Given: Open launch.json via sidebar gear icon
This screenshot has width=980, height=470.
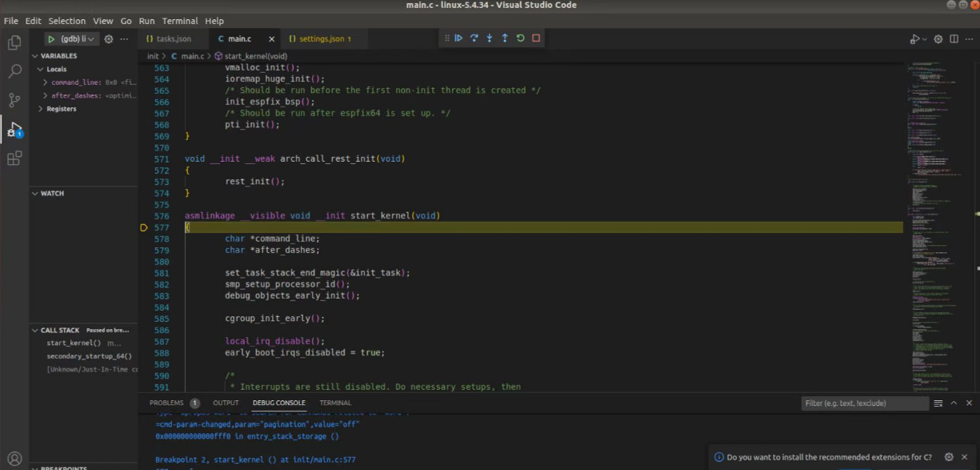Looking at the screenshot, I should [x=109, y=39].
